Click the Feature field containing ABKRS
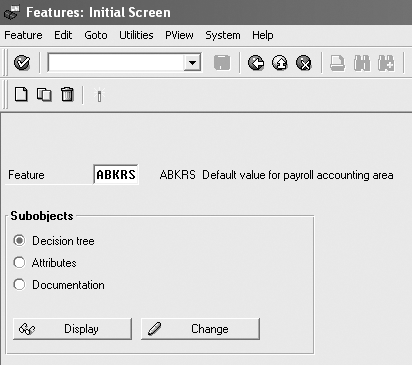Viewport: 412px width, 365px height. click(x=116, y=174)
